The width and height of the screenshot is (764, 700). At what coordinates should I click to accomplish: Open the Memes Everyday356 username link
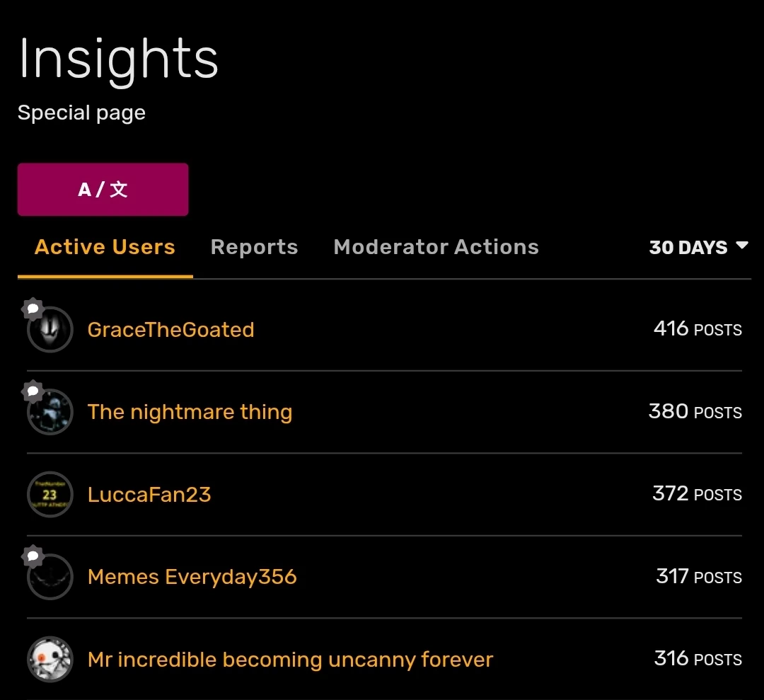pyautogui.click(x=192, y=577)
